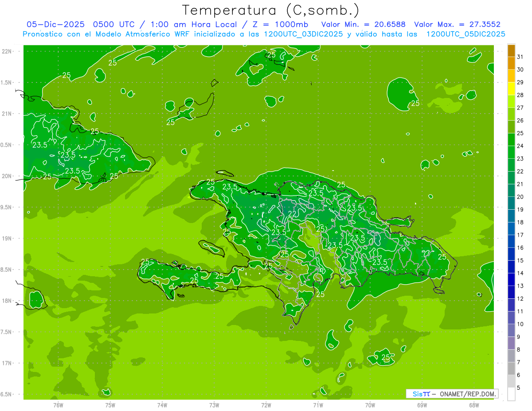Image resolution: width=532 pixels, height=411 pixels.
Task: Click the latitude axis label '18N'
Action: click(x=7, y=301)
